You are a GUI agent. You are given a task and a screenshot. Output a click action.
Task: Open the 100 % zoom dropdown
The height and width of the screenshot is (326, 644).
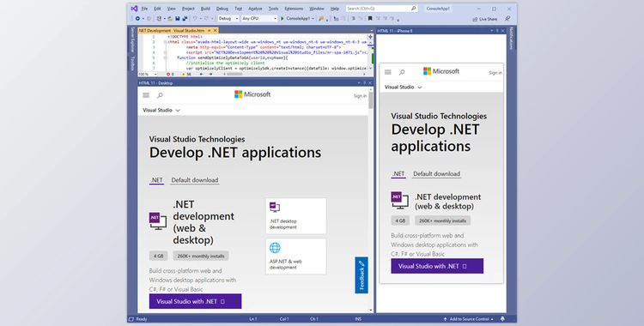155,75
